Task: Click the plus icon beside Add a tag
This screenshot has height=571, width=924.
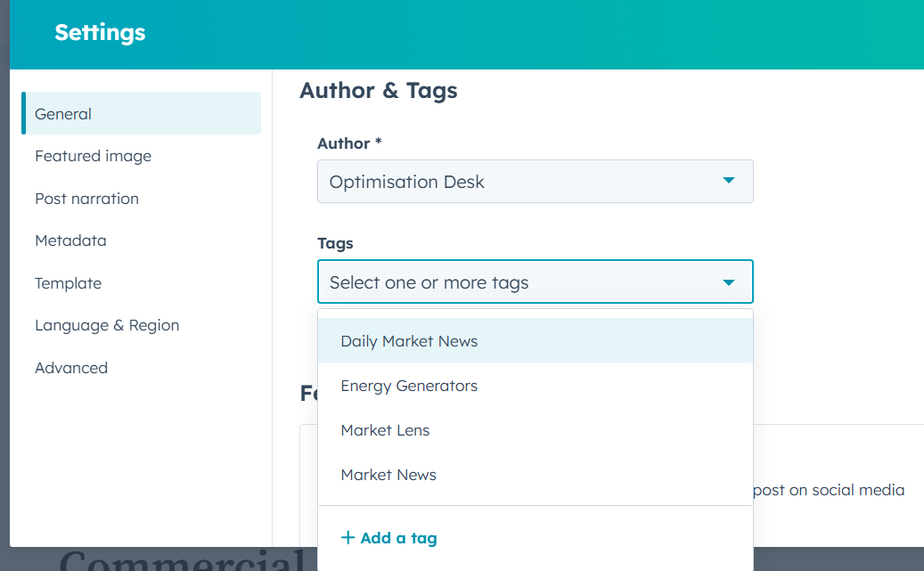Action: (348, 538)
